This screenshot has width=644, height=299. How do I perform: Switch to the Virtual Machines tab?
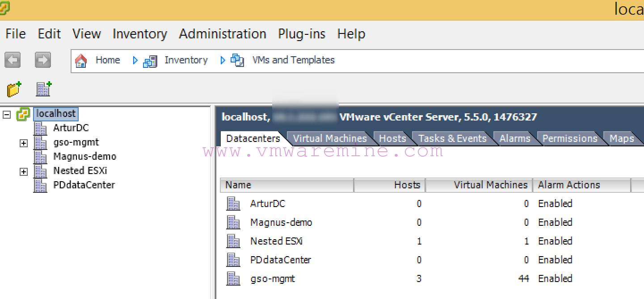(x=330, y=139)
